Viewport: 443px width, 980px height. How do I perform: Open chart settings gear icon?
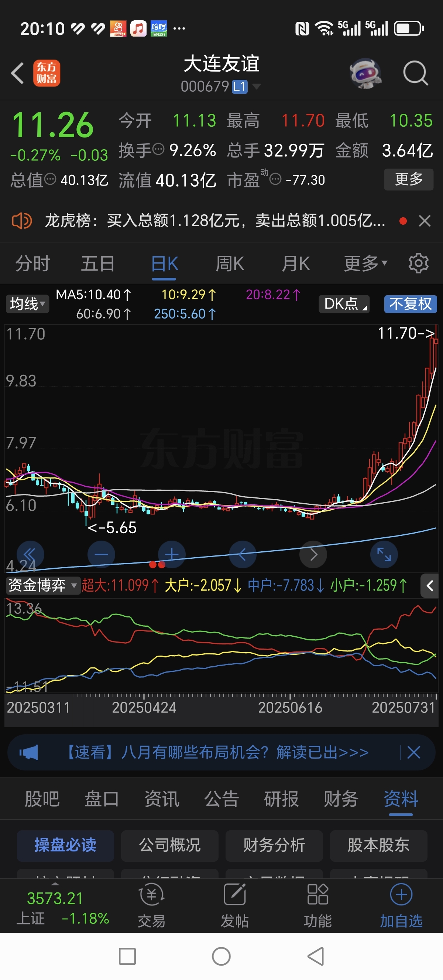click(418, 263)
